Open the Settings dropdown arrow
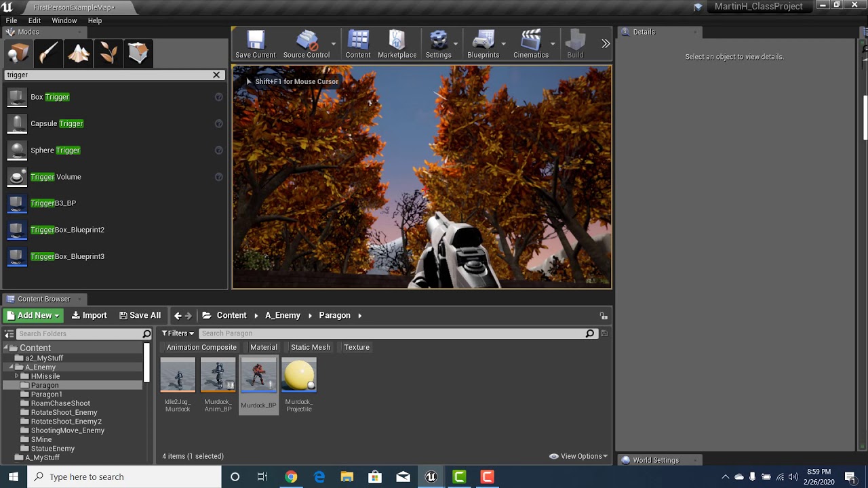 (x=456, y=44)
